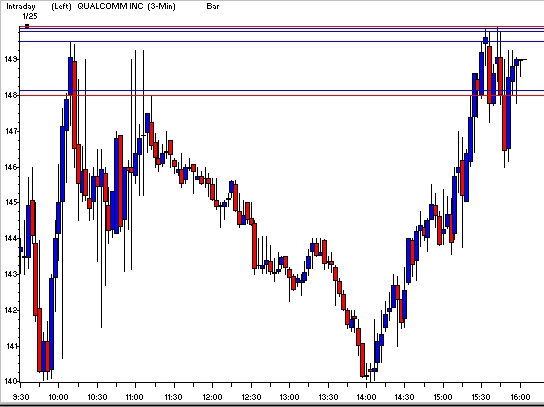Click the 12:00 time axis label

[212, 397]
